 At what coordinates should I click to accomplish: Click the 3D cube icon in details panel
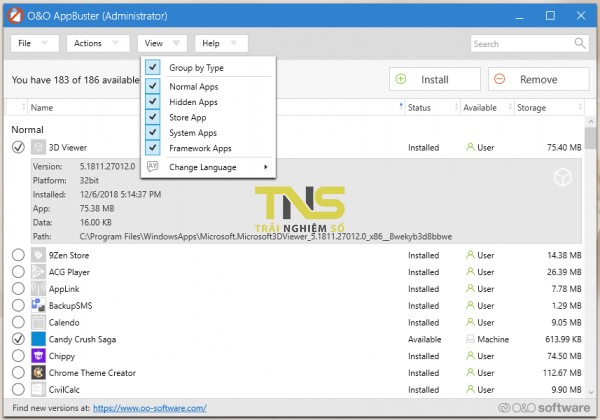tap(562, 177)
